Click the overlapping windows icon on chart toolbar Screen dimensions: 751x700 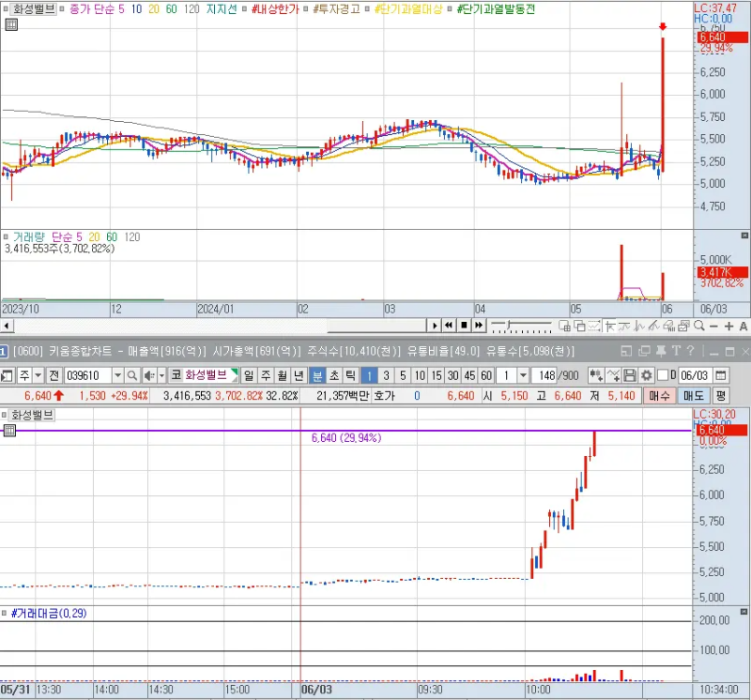(579, 326)
